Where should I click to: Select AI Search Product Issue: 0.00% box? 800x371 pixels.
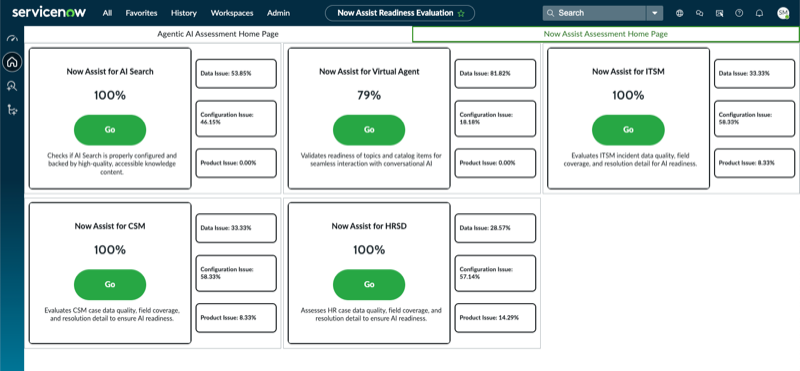click(236, 163)
